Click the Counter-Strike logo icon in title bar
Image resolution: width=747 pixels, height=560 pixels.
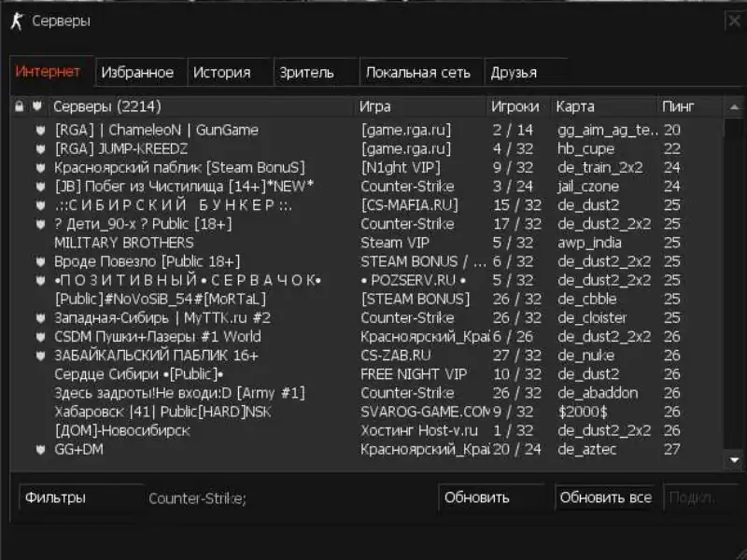pos(17,21)
